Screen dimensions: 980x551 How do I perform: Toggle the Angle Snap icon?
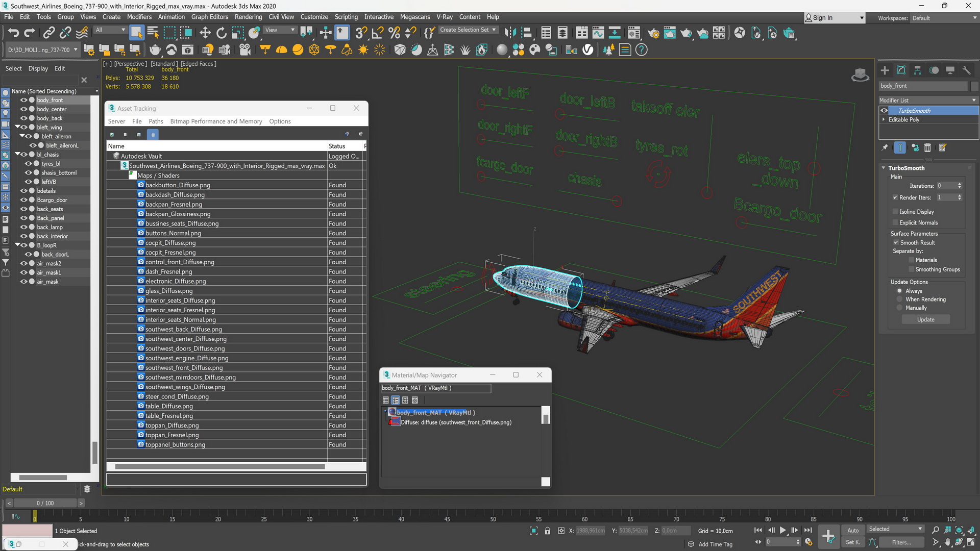click(x=378, y=33)
